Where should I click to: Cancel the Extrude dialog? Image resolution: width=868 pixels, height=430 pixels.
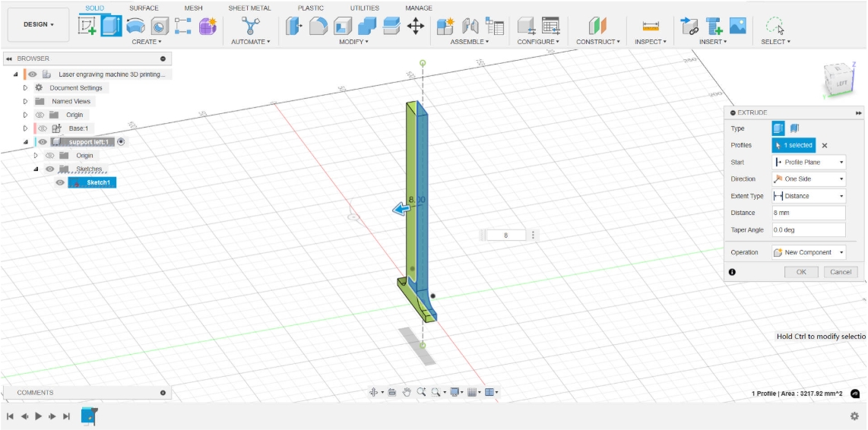(x=841, y=272)
